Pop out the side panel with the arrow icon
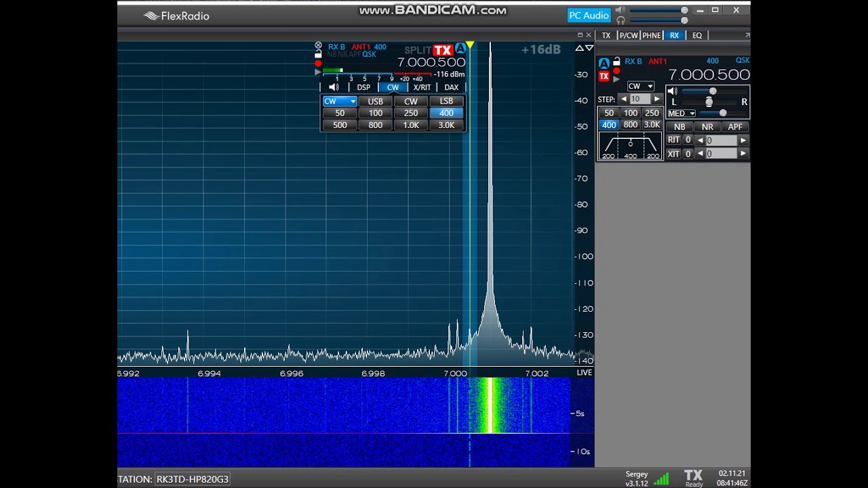 coord(747,35)
